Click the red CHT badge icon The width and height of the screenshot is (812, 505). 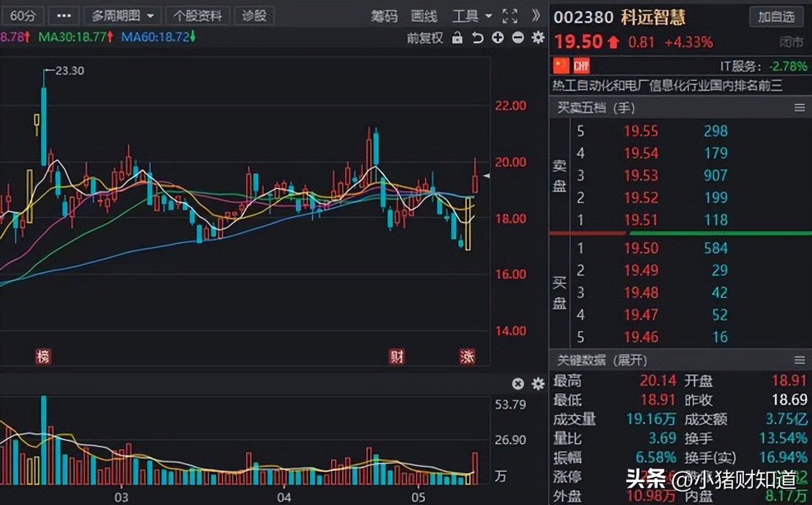coord(581,65)
